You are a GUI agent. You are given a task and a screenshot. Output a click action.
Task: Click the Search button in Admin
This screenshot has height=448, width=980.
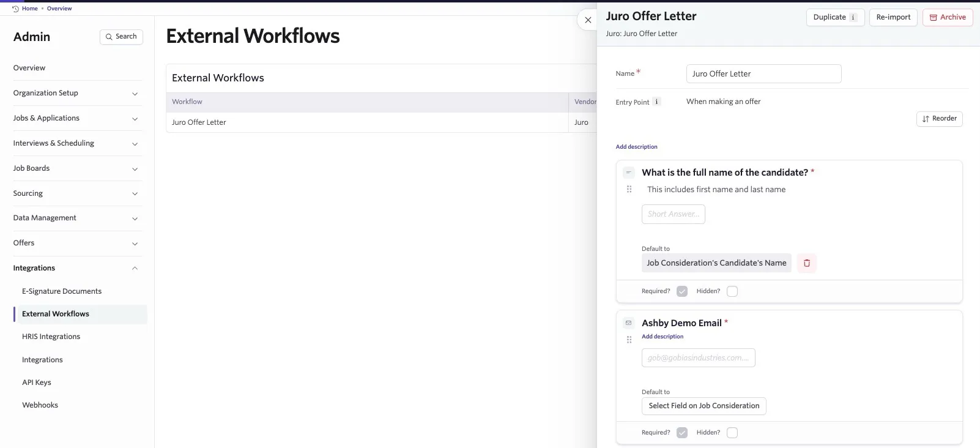(x=121, y=37)
